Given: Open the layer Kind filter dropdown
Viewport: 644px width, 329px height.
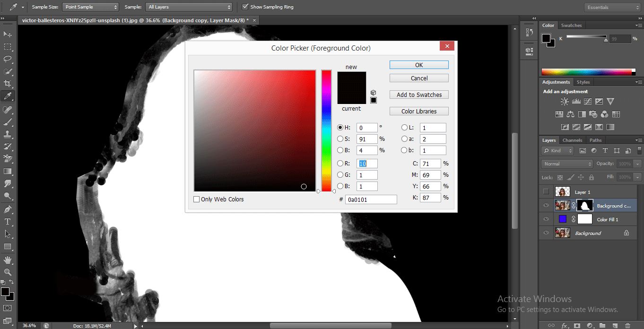Looking at the screenshot, I should point(557,151).
